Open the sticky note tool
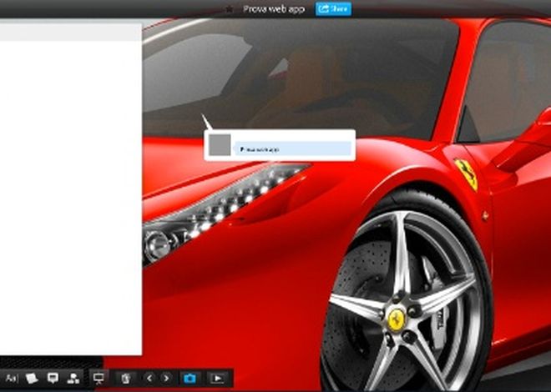 (32, 379)
